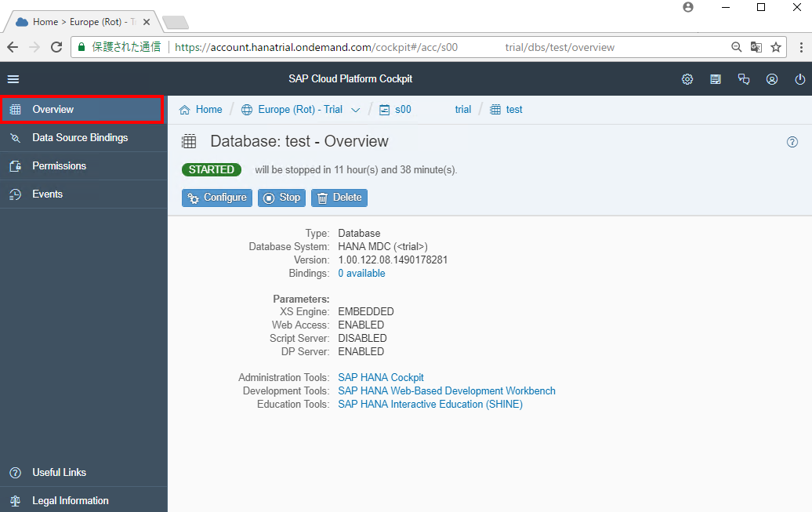Bookmark this page with the star icon
Viewport: 812px width, 512px height.
tap(776, 47)
